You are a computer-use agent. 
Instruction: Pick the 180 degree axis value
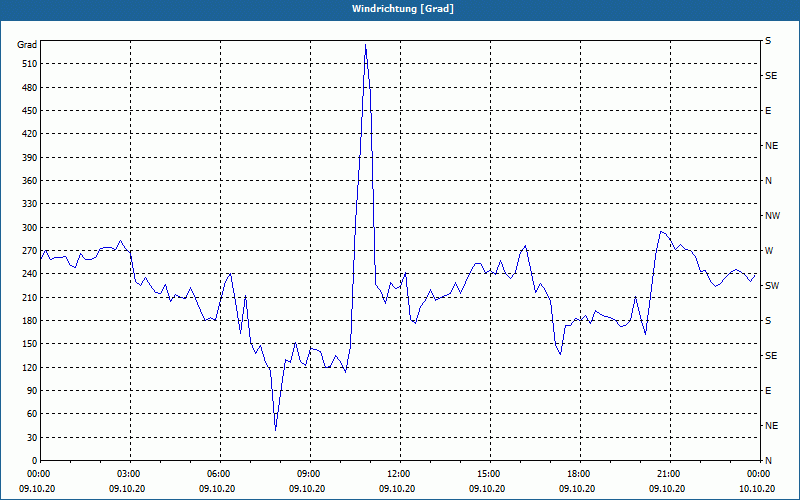click(30, 321)
